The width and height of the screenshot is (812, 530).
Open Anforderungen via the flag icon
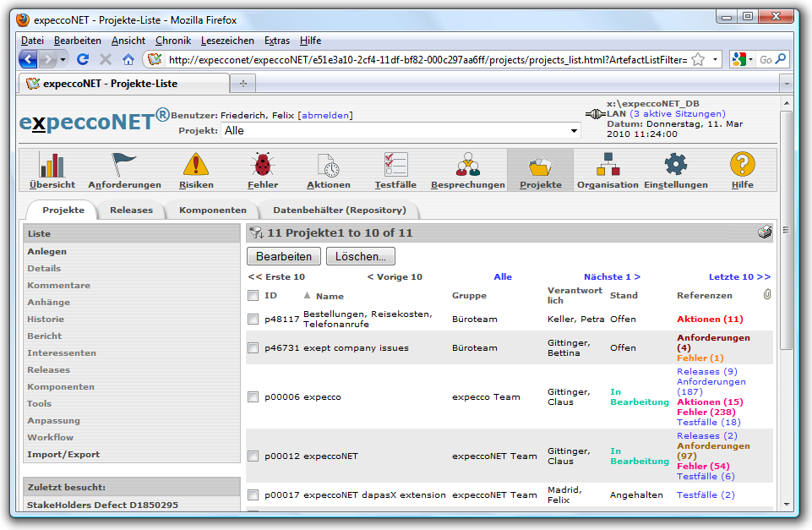[x=124, y=165]
